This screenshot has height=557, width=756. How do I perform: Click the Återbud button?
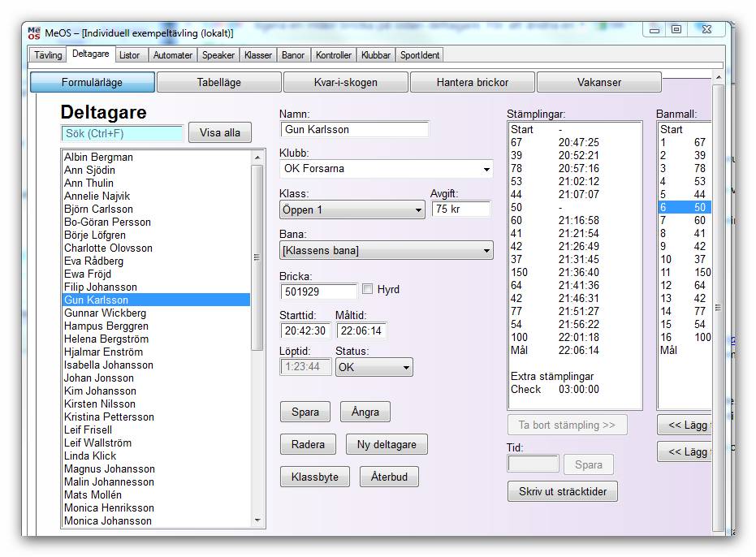pyautogui.click(x=389, y=477)
